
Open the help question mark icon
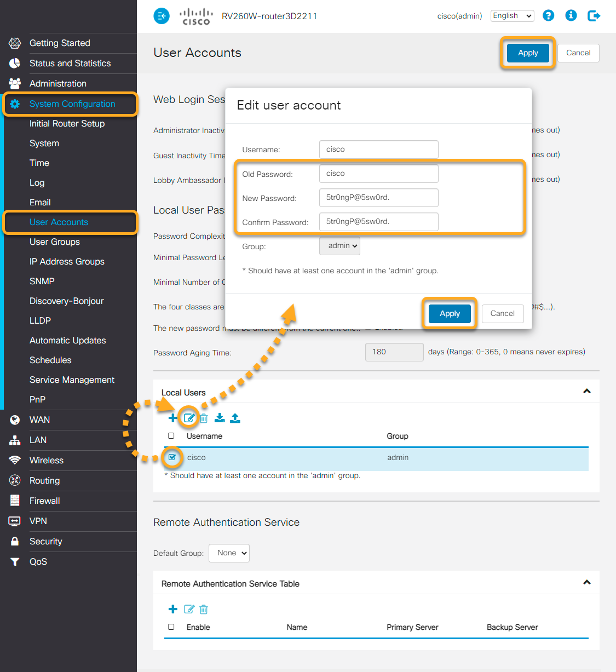click(548, 15)
